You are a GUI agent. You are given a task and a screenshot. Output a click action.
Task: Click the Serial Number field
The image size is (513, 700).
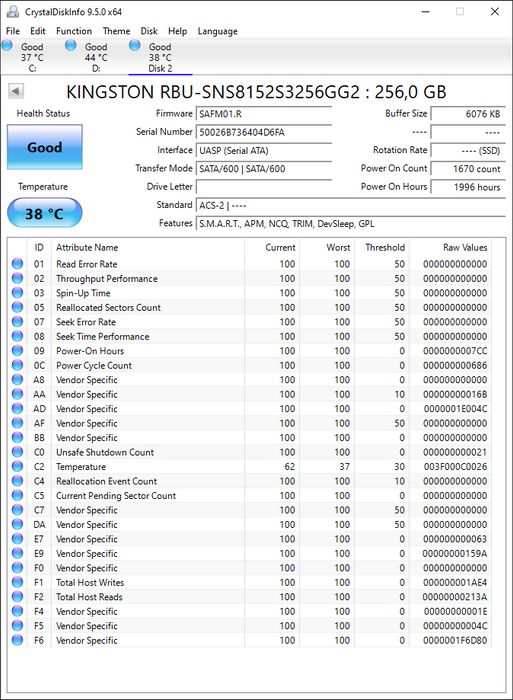click(264, 132)
